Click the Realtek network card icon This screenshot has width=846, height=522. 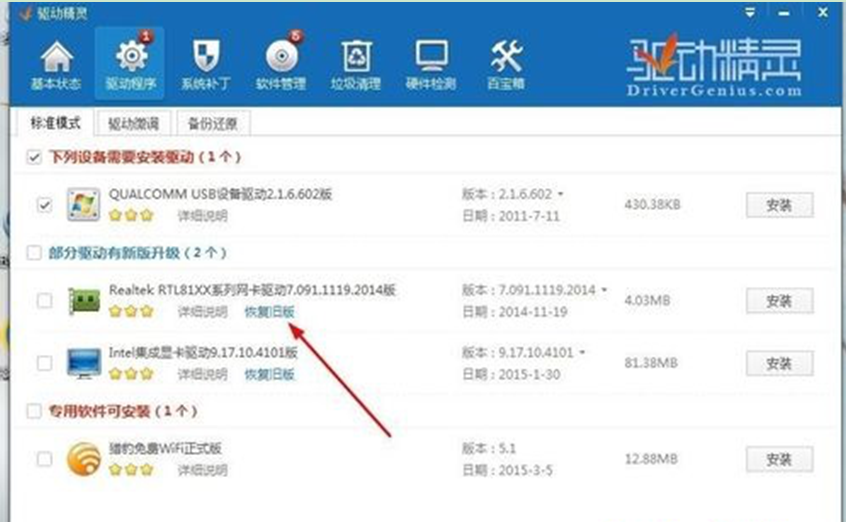pyautogui.click(x=84, y=301)
